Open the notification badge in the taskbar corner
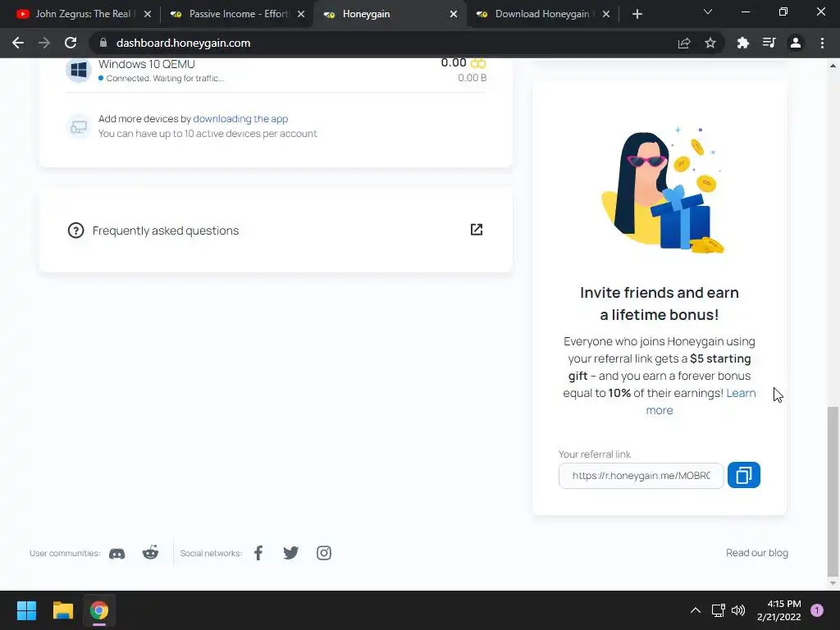Image resolution: width=840 pixels, height=630 pixels. 817,610
